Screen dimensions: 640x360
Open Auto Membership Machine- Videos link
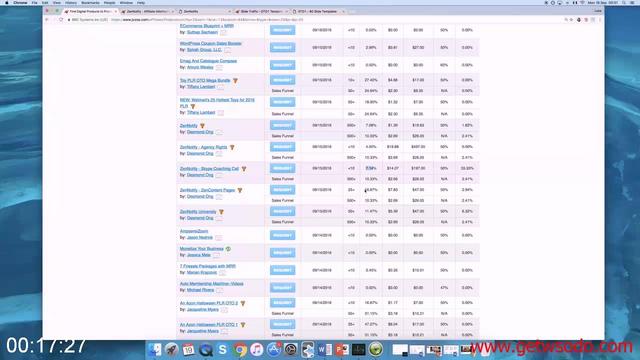point(211,284)
